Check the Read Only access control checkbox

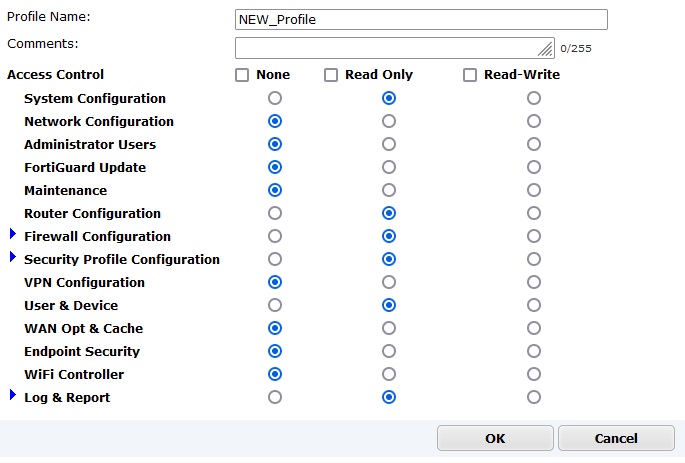tap(331, 75)
